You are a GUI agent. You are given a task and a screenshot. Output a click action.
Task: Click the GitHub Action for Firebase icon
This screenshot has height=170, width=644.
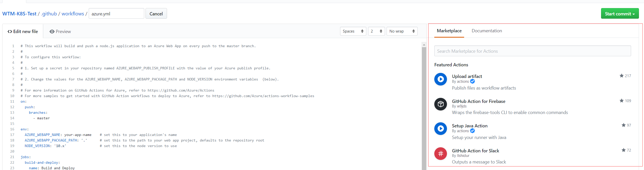tap(440, 104)
